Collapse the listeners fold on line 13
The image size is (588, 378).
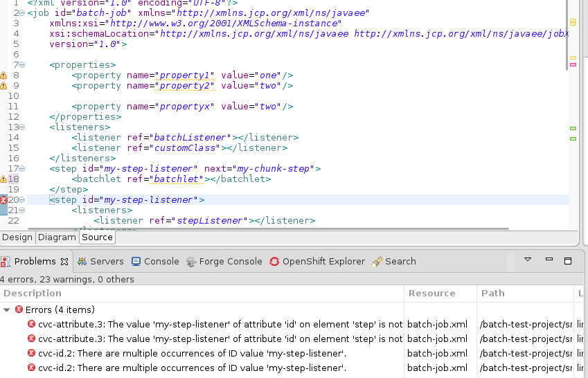22,127
